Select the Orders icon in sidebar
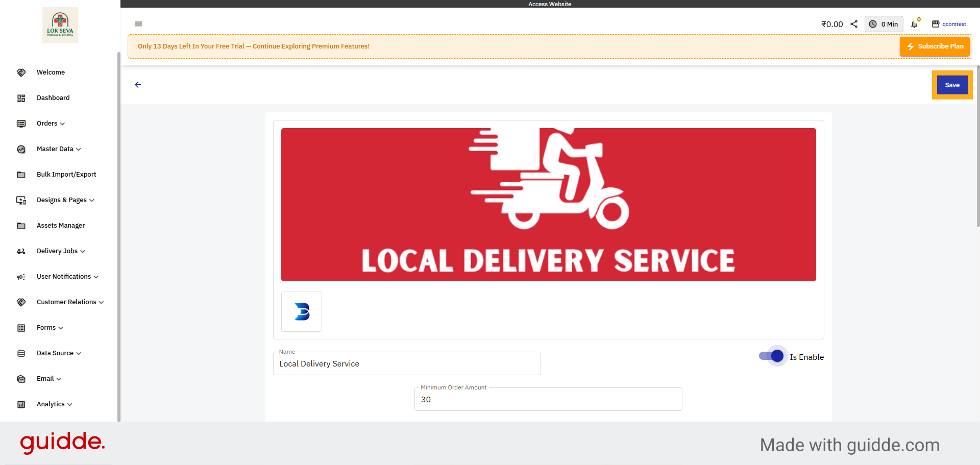This screenshot has height=465, width=980. tap(21, 124)
